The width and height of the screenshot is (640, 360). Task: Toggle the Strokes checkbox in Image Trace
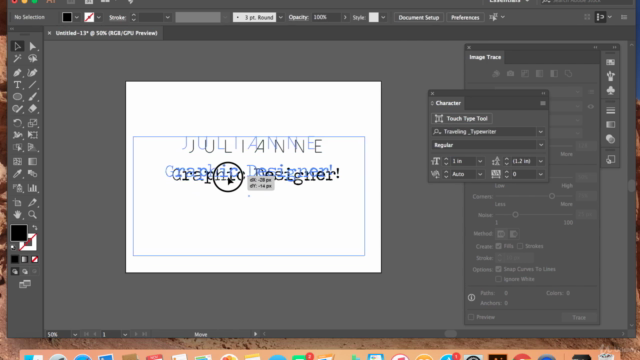click(520, 246)
